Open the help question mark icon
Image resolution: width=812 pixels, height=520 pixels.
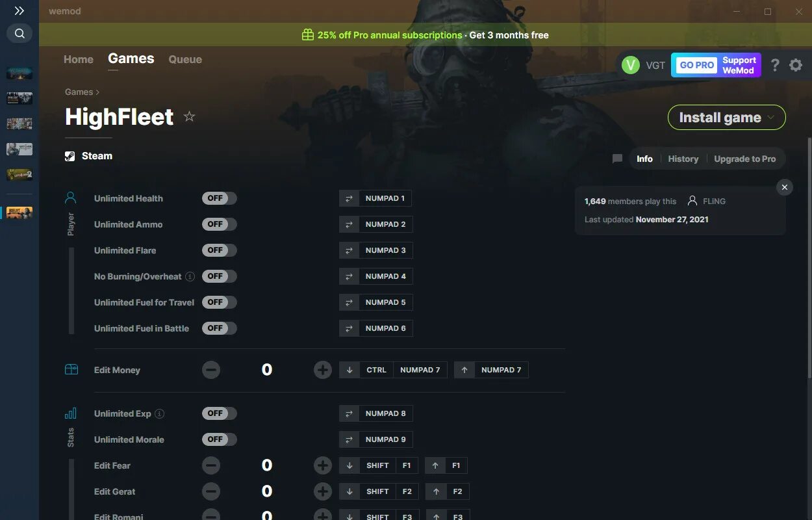(775, 65)
